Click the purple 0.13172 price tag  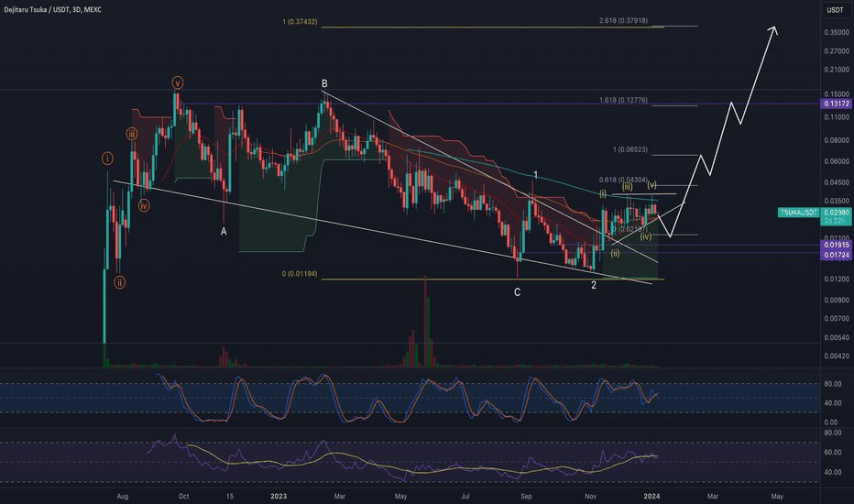pyautogui.click(x=836, y=104)
